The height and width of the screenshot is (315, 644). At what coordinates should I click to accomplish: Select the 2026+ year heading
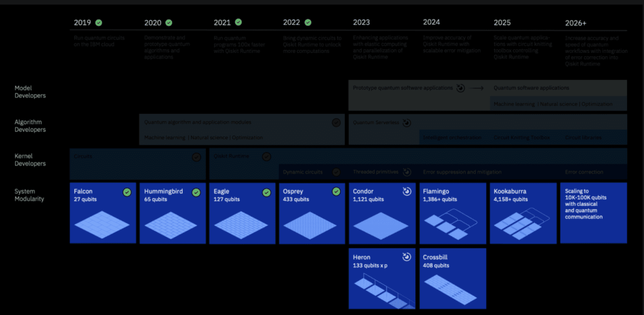tap(576, 23)
